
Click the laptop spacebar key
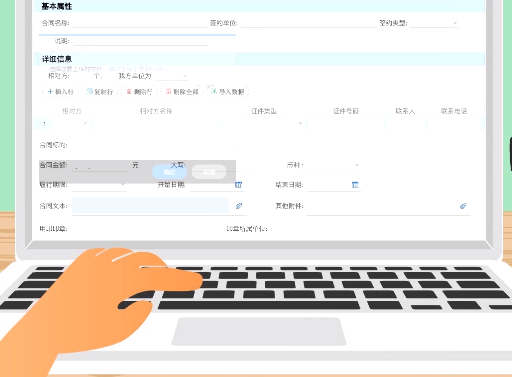pos(259,305)
